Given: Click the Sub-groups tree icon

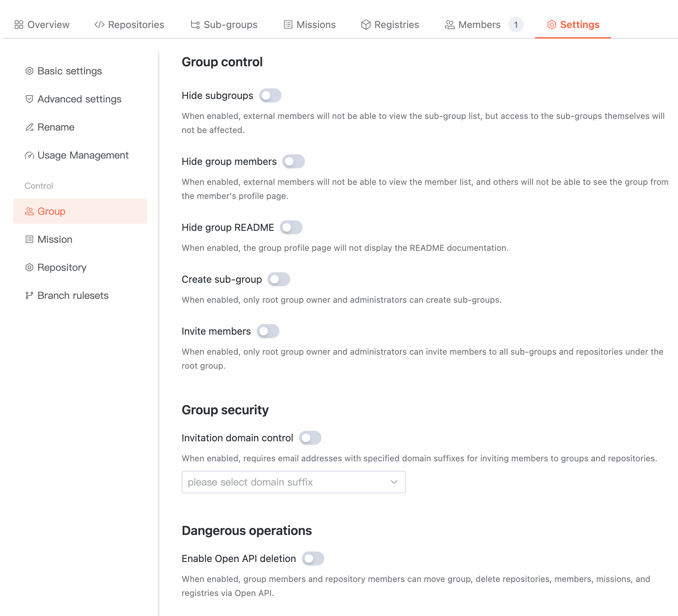Looking at the screenshot, I should tap(195, 25).
